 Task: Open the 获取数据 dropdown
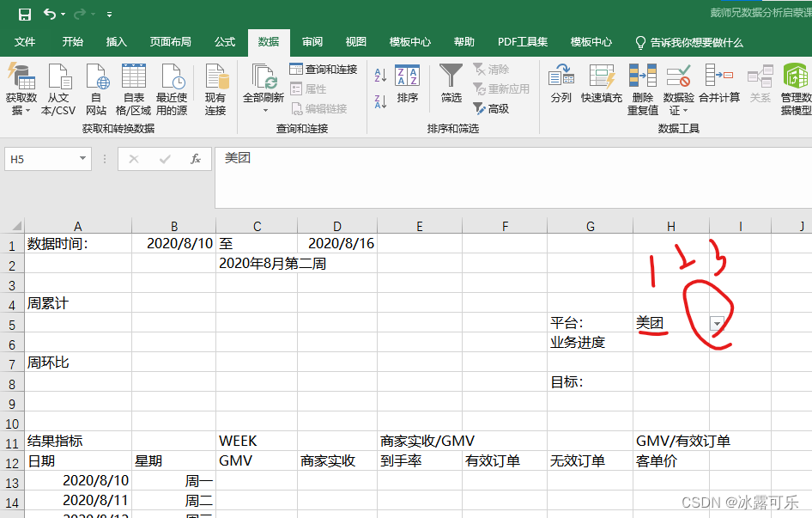(21, 88)
